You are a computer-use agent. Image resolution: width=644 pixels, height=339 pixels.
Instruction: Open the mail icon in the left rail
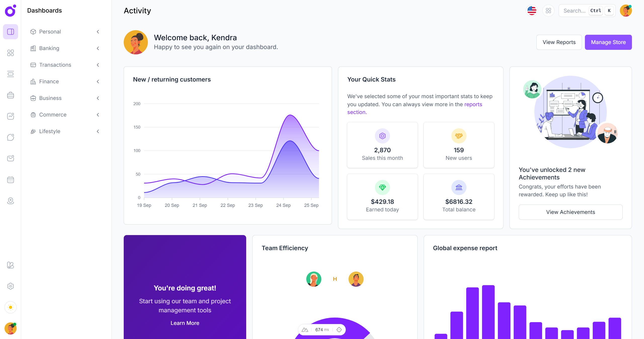(x=11, y=158)
